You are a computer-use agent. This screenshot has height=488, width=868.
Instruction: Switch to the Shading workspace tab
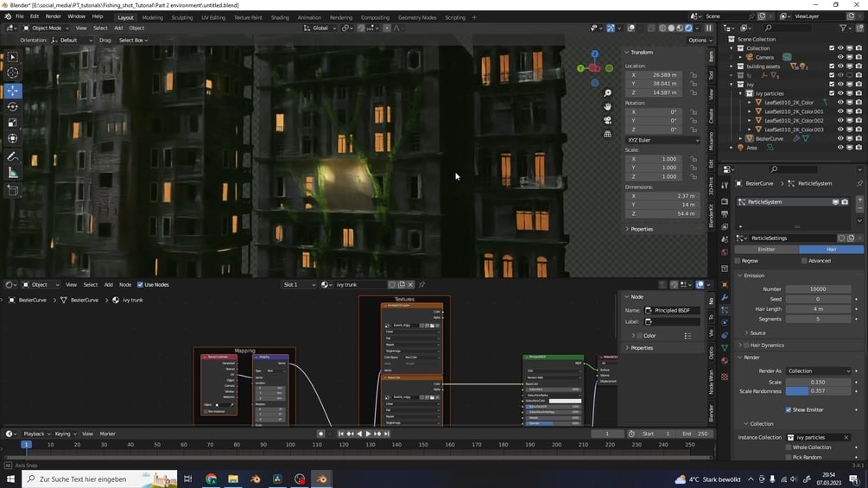(x=280, y=17)
